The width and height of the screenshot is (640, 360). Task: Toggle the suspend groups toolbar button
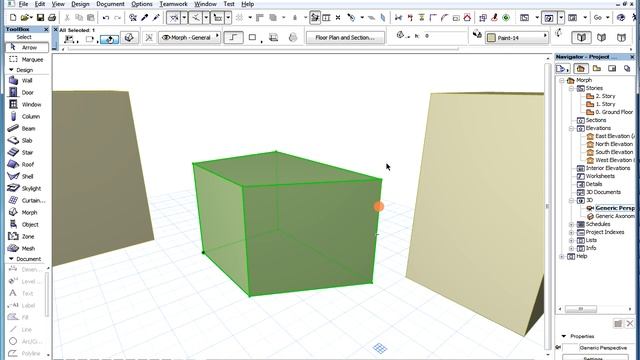[315, 18]
